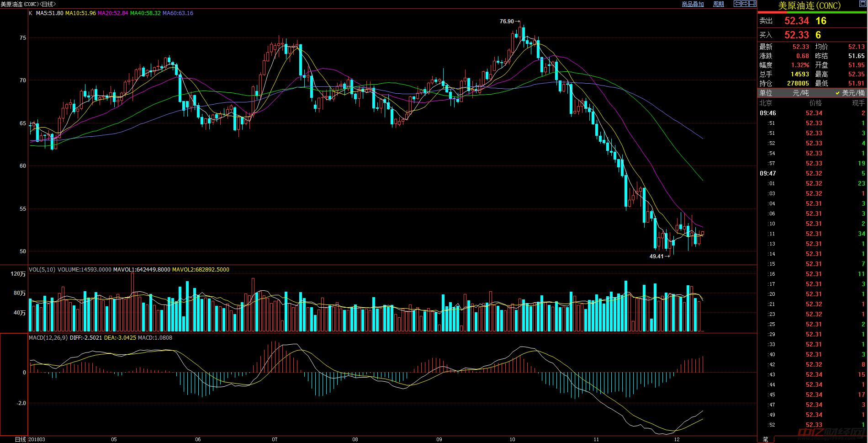The image size is (868, 443).
Task: Click the DEA:-3.0425 value
Action: point(120,338)
